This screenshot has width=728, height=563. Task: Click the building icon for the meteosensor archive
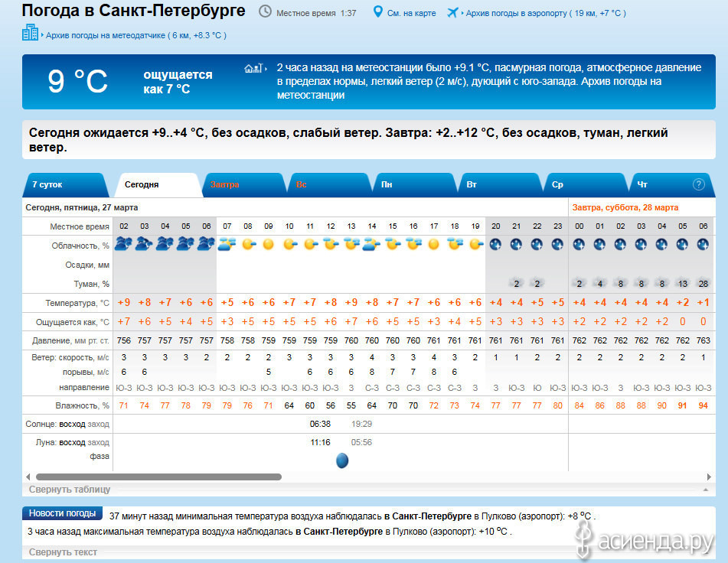tap(30, 32)
